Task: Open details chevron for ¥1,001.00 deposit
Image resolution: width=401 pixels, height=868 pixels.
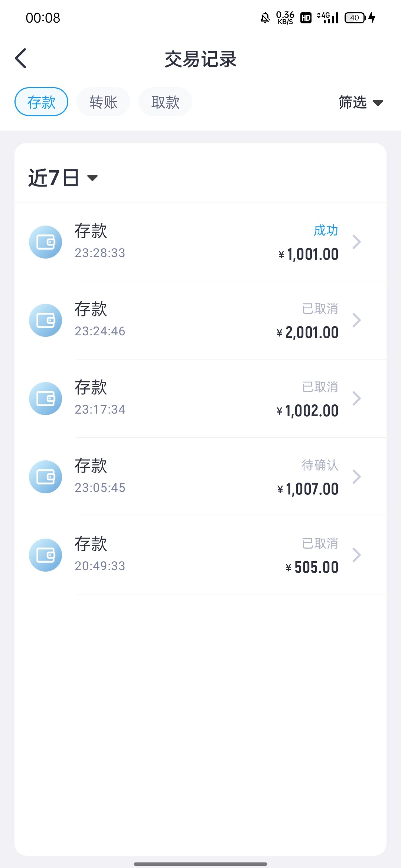Action: [356, 242]
